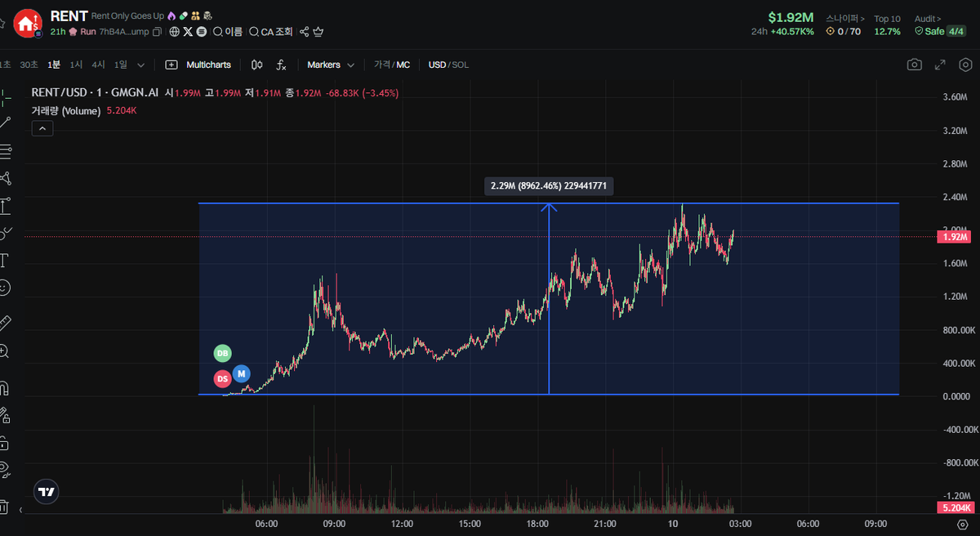Select the trend line tool
This screenshot has width=980, height=536.
coord(5,123)
